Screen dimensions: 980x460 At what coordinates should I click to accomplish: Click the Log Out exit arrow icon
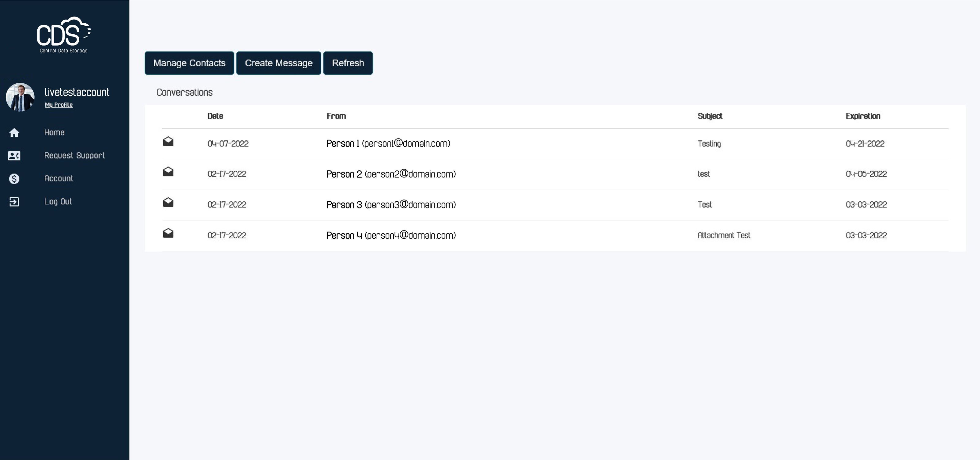[14, 202]
